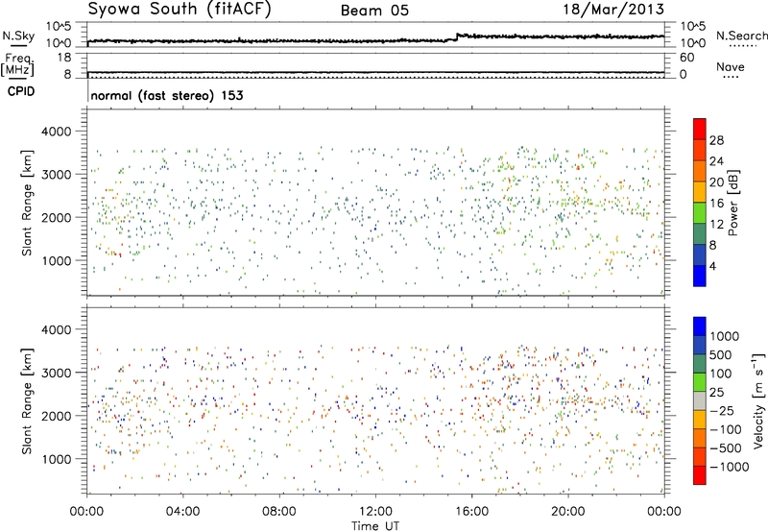Click the '60' Nave axis tick label

(687, 58)
